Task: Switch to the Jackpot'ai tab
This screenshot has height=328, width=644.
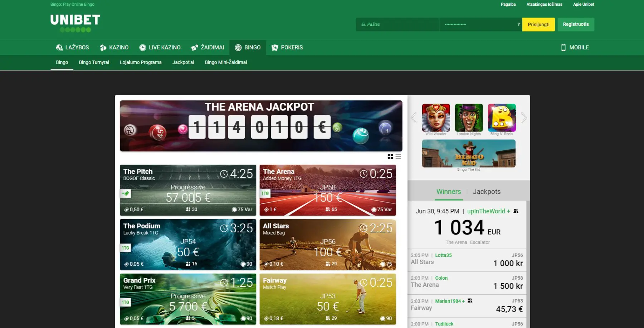Action: click(x=183, y=62)
